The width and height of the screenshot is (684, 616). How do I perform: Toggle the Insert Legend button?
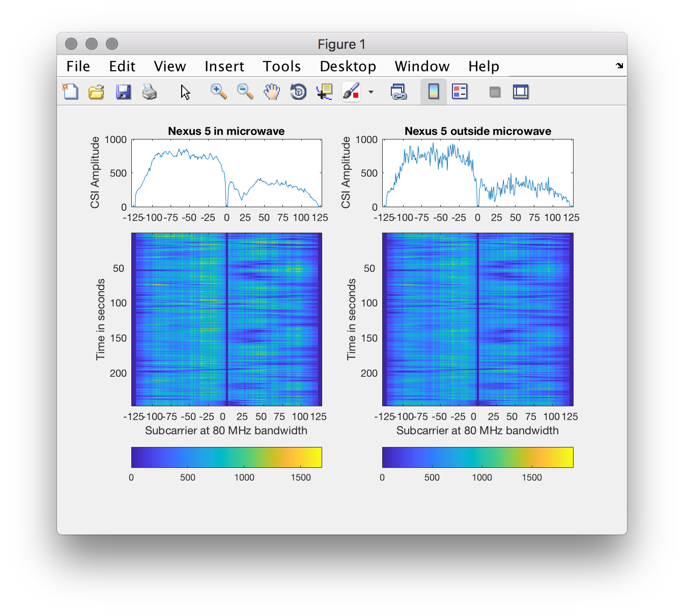point(460,92)
